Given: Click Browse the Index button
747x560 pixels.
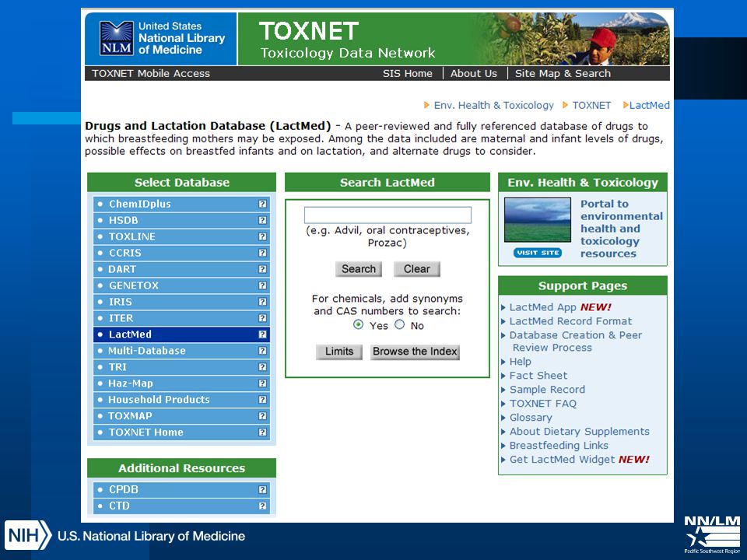Looking at the screenshot, I should (x=415, y=352).
